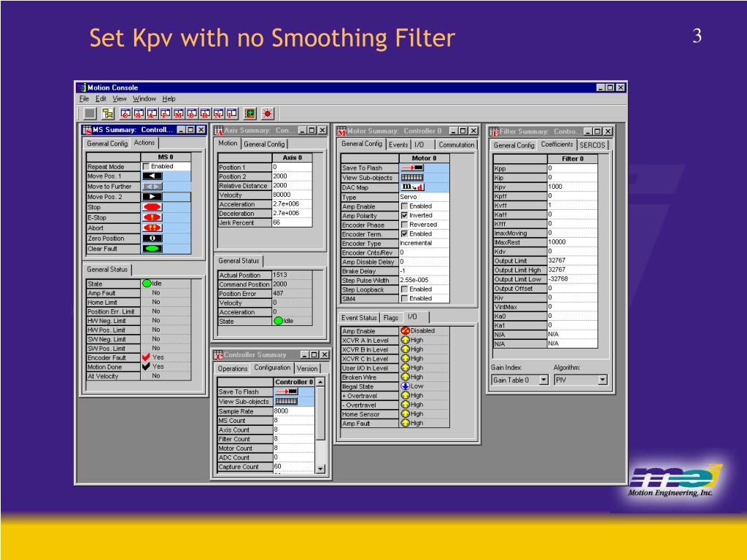
Task: Select the Flags tab in Motor Summary
Action: point(391,318)
